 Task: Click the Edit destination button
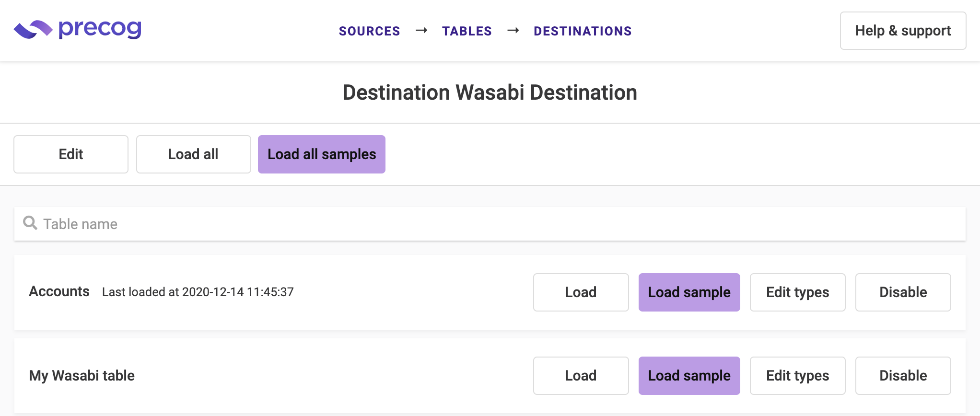click(x=71, y=154)
